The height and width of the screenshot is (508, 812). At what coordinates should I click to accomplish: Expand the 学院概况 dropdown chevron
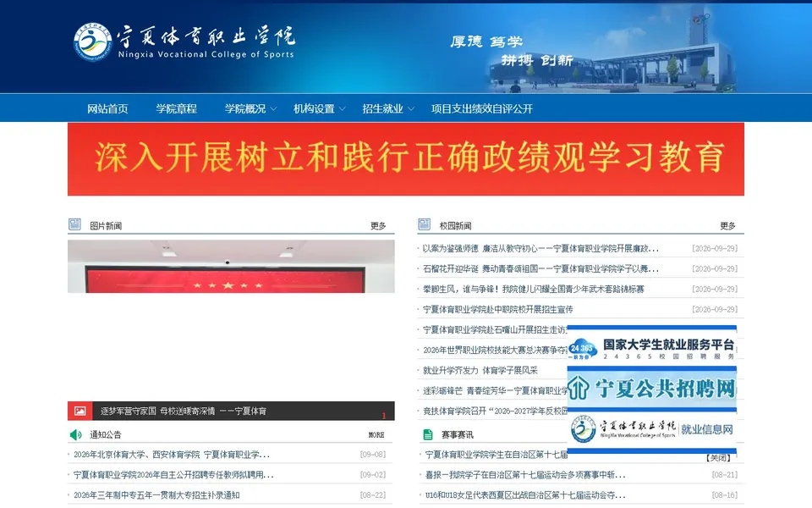coord(273,109)
